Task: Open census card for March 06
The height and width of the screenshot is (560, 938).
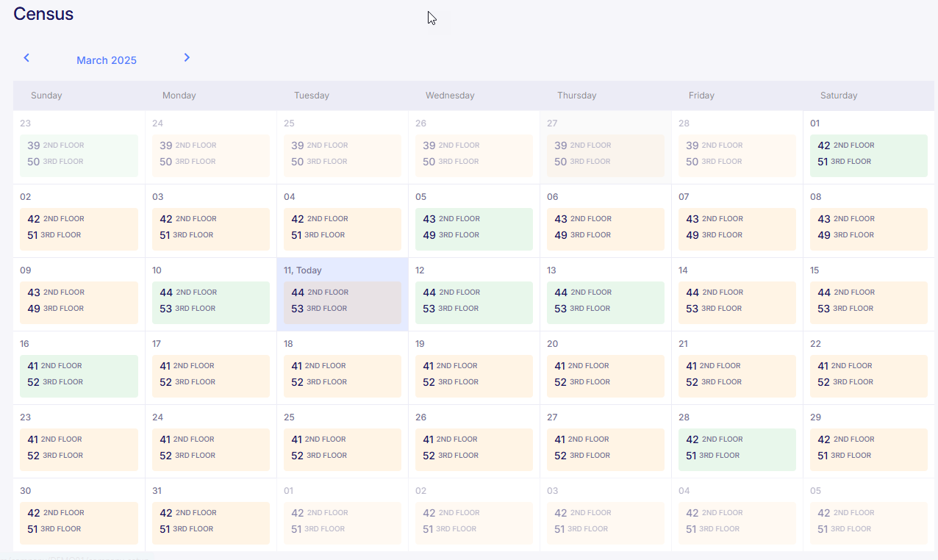Action: [x=606, y=229]
